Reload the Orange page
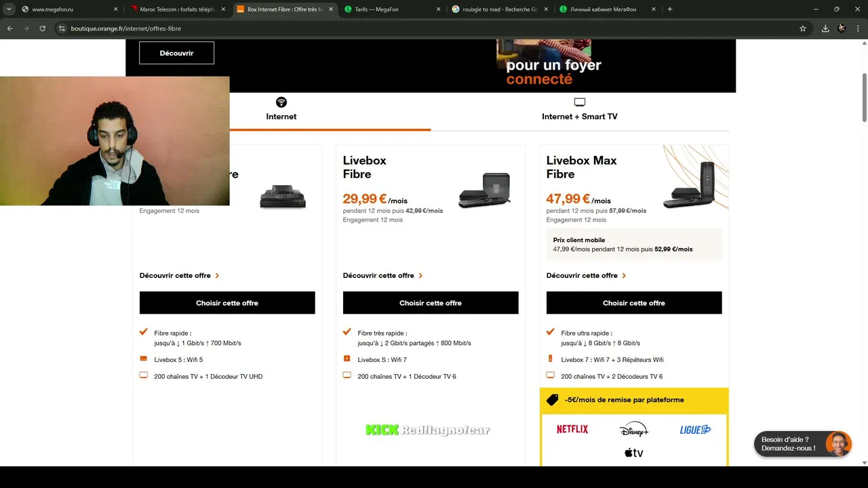 (43, 28)
